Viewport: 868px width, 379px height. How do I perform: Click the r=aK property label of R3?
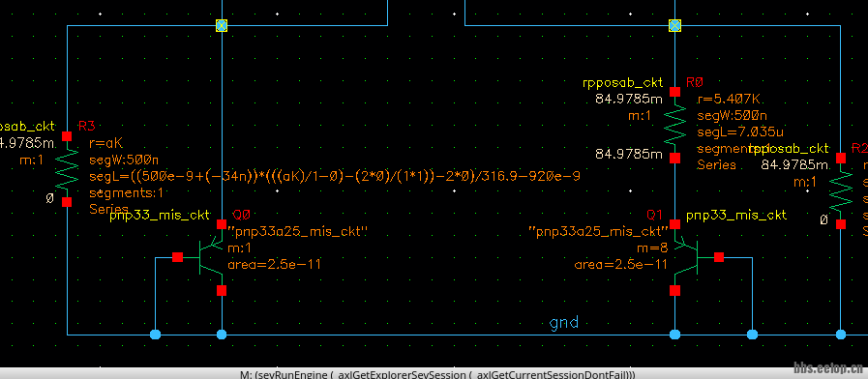click(x=105, y=144)
